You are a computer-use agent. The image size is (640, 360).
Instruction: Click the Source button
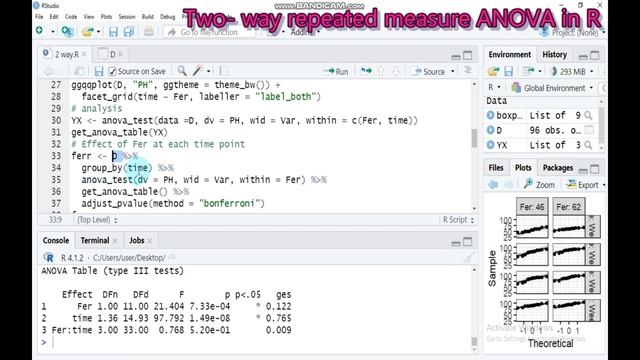pos(429,71)
